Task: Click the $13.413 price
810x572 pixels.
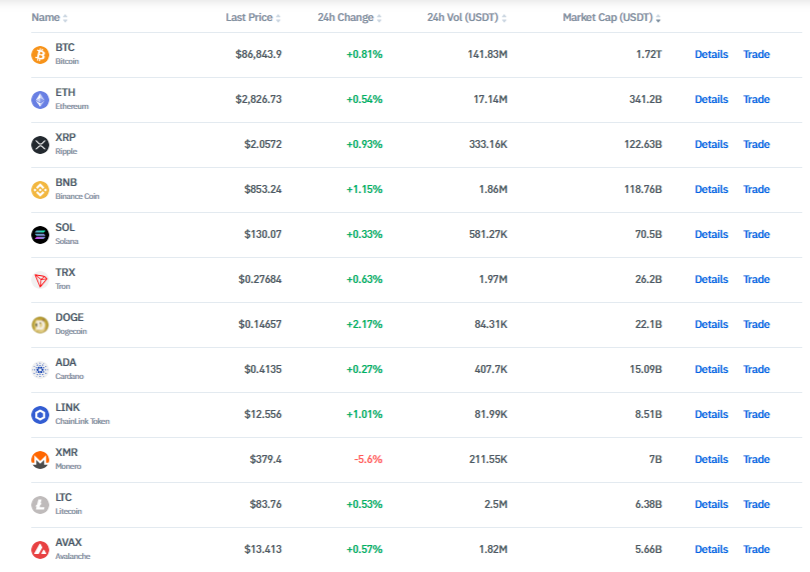Action: (263, 549)
